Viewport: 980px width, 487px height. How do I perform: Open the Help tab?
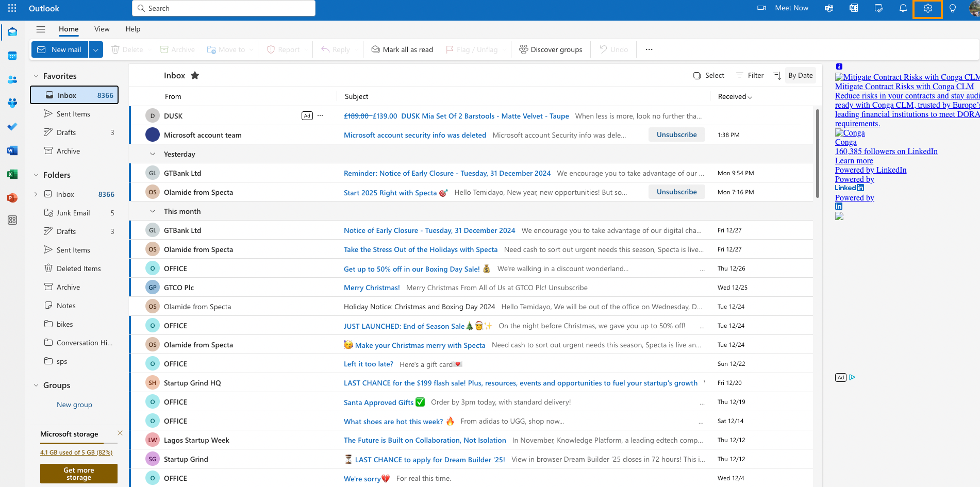pyautogui.click(x=133, y=29)
